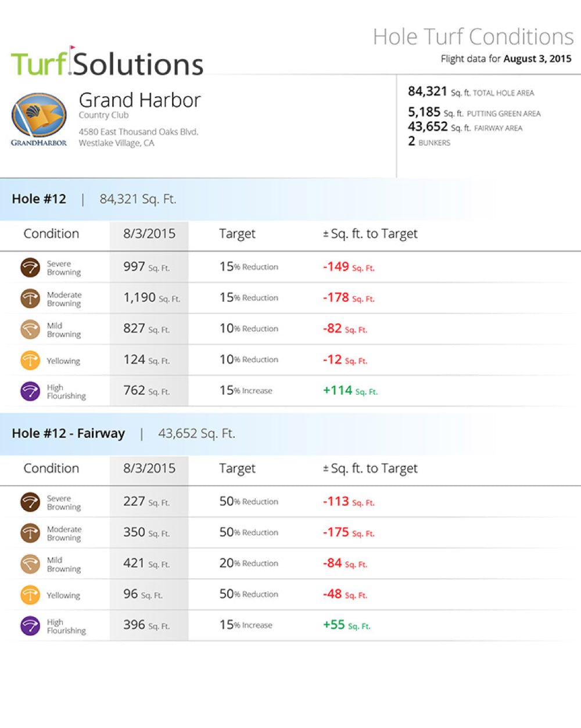Click 8/3/2015 column header in Hole #12 table
This screenshot has height=728, width=581.
[x=149, y=234]
